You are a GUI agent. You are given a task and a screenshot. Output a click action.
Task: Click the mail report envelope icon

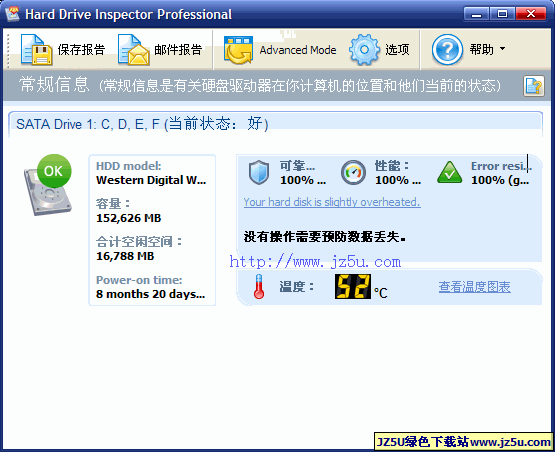[134, 50]
